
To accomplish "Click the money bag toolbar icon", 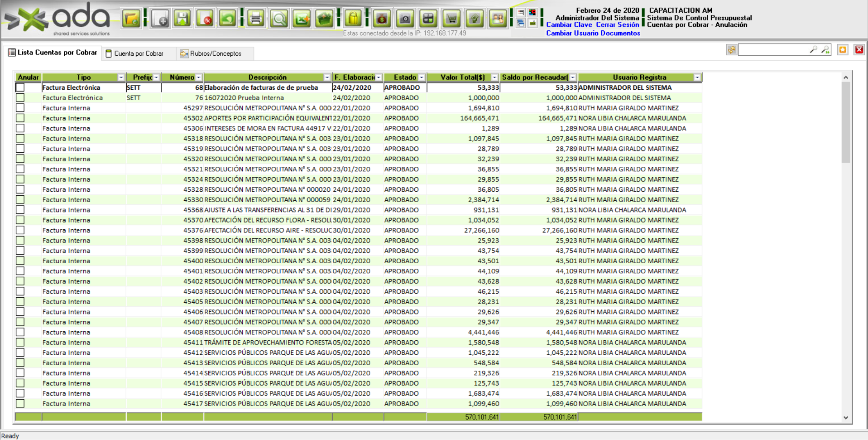I will (382, 19).
